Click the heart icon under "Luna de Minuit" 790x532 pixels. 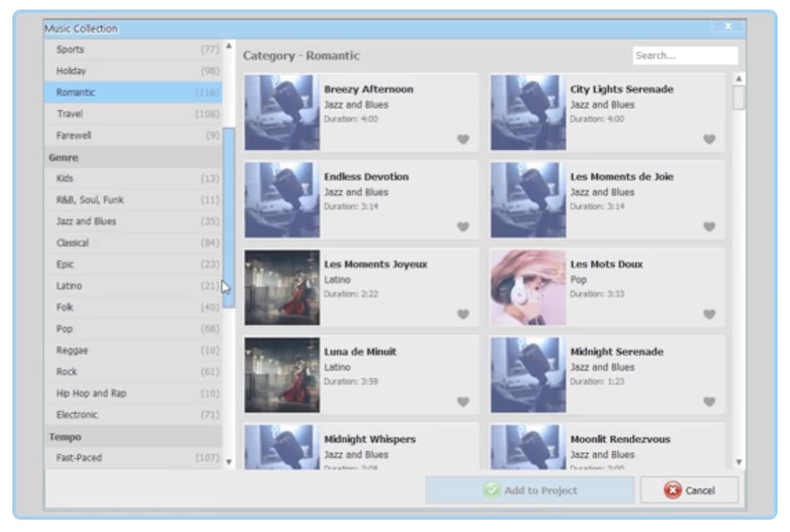click(462, 401)
